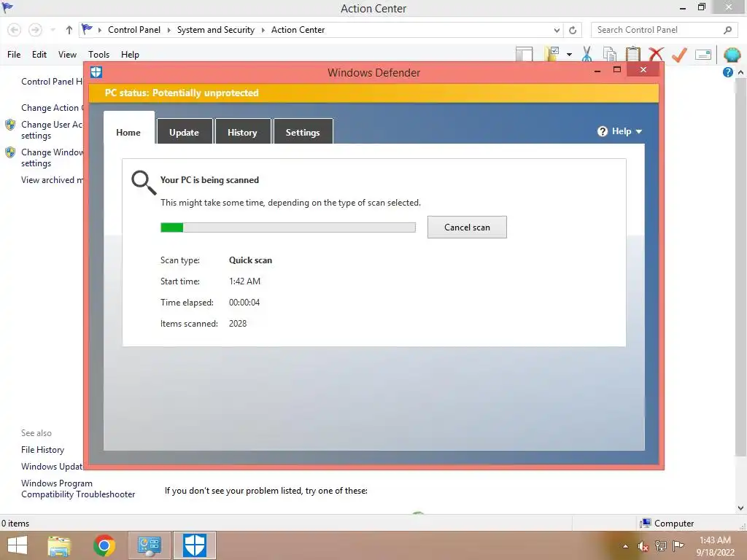Click the Windows Defender taskbar button
This screenshot has width=747, height=560.
pos(194,545)
